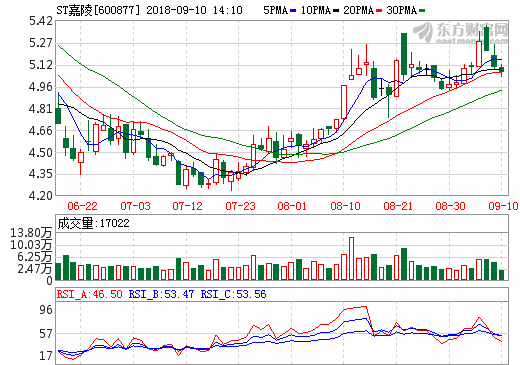Viewport: 520px width, 365px height.
Task: Click the 96 RSI axis label
Action: 46,310
